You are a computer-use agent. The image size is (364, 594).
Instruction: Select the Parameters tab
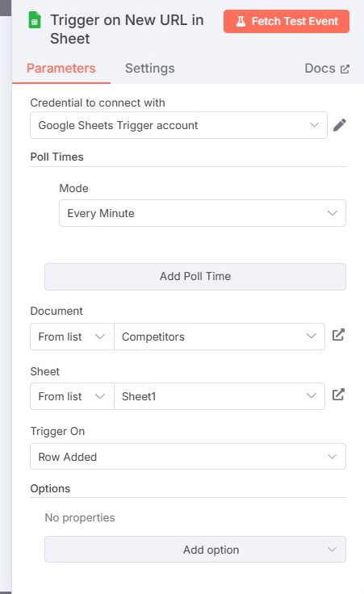point(61,68)
